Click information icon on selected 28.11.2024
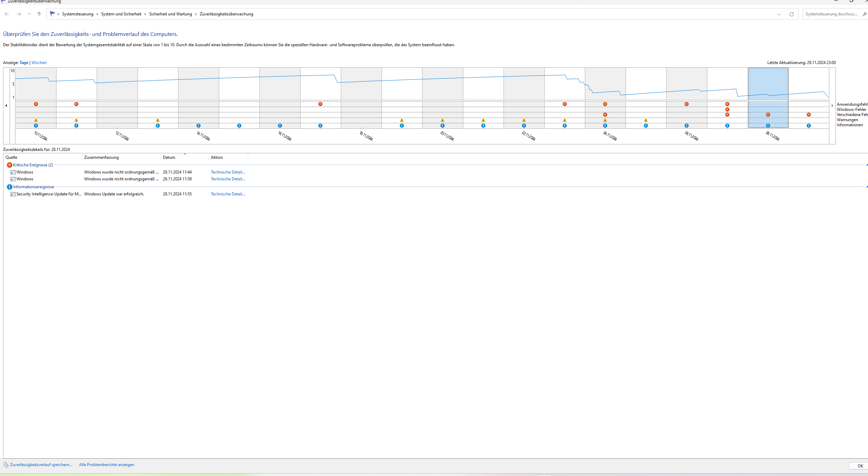 pyautogui.click(x=768, y=126)
